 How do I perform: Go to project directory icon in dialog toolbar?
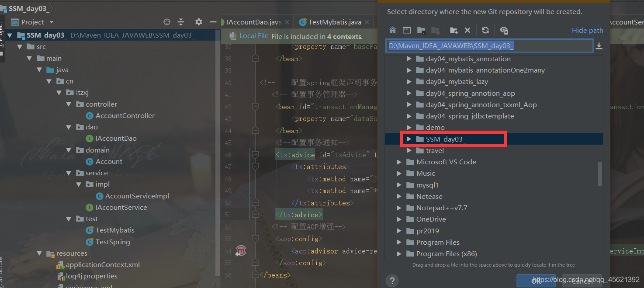(x=421, y=30)
